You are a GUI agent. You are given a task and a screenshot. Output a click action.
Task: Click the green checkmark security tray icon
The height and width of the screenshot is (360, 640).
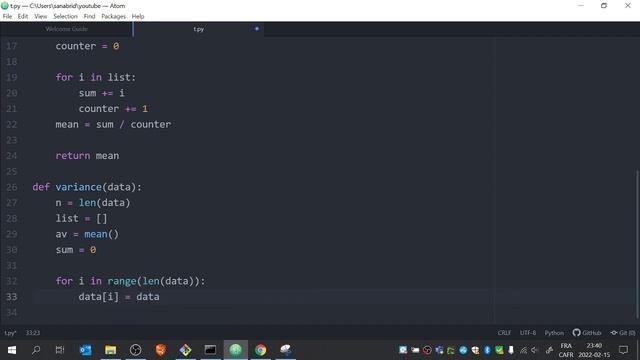[x=499, y=350]
